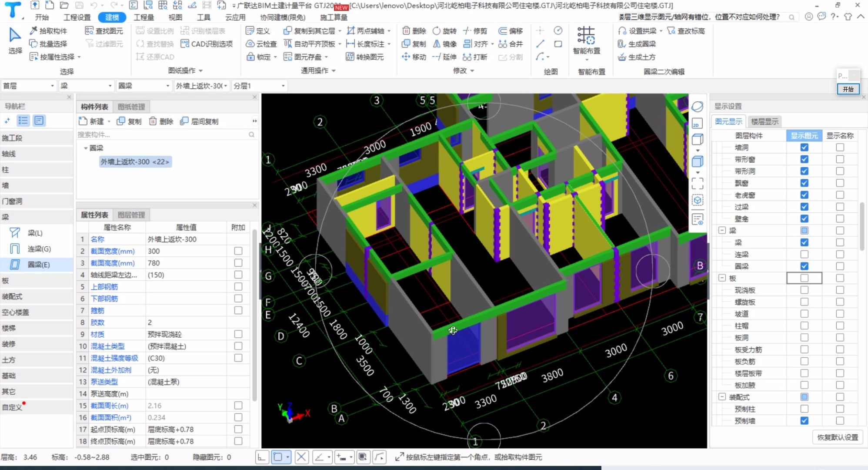The height and width of the screenshot is (470, 868).
Task: Click the 定义 define tool
Action: 258,30
